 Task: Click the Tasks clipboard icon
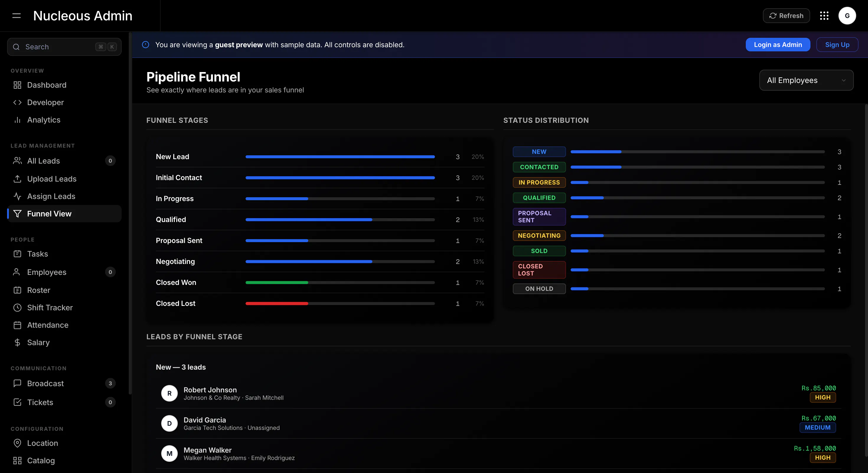tap(17, 254)
